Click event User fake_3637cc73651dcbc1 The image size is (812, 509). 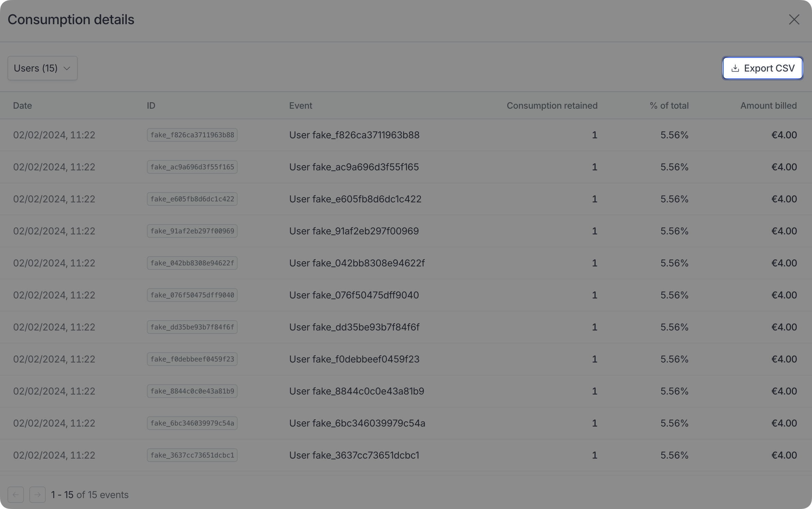pos(354,455)
